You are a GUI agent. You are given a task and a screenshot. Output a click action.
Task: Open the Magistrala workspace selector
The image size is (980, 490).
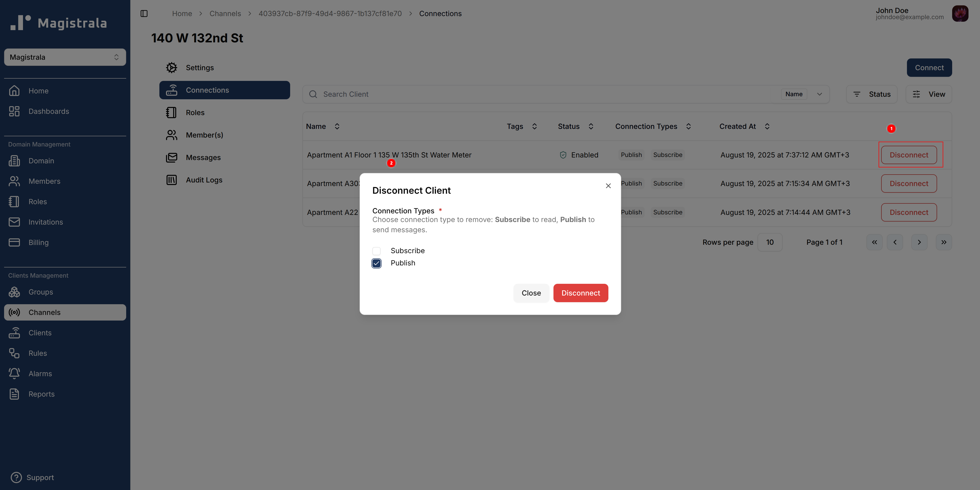[x=65, y=57]
